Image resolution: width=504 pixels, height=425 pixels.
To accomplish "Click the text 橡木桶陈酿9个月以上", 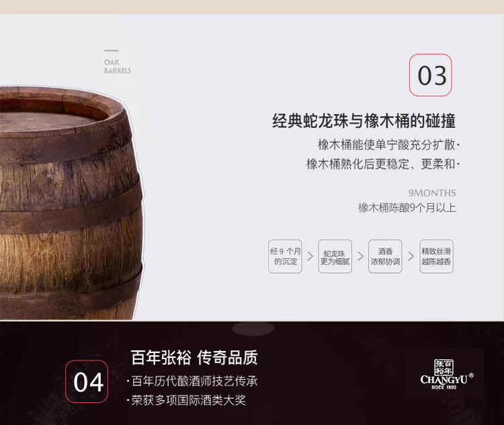I will tap(407, 208).
